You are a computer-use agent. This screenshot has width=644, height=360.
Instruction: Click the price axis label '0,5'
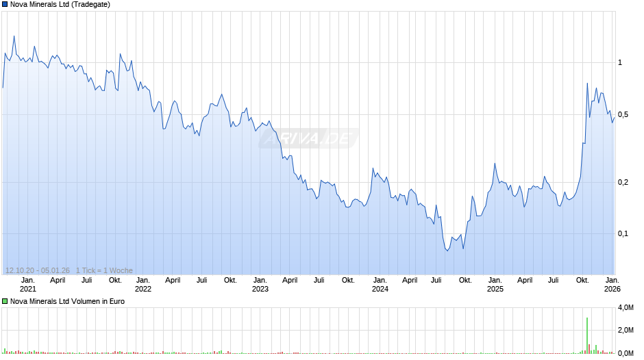pos(623,114)
